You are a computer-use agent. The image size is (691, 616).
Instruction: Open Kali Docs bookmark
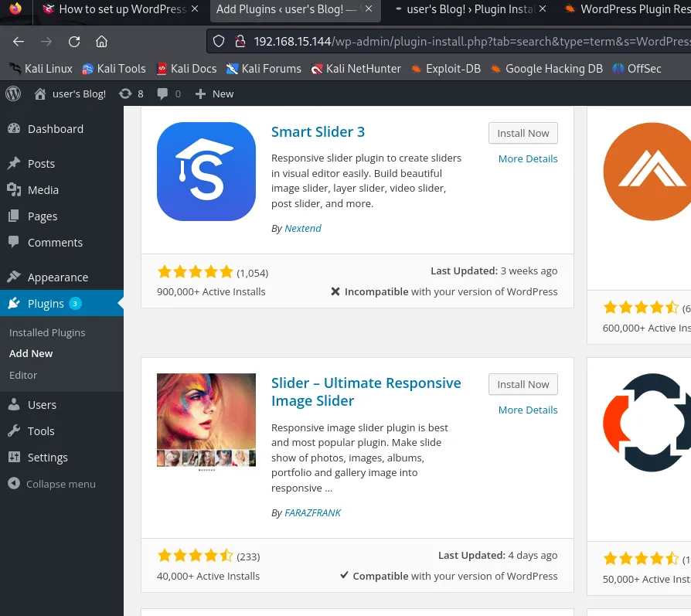(x=187, y=69)
